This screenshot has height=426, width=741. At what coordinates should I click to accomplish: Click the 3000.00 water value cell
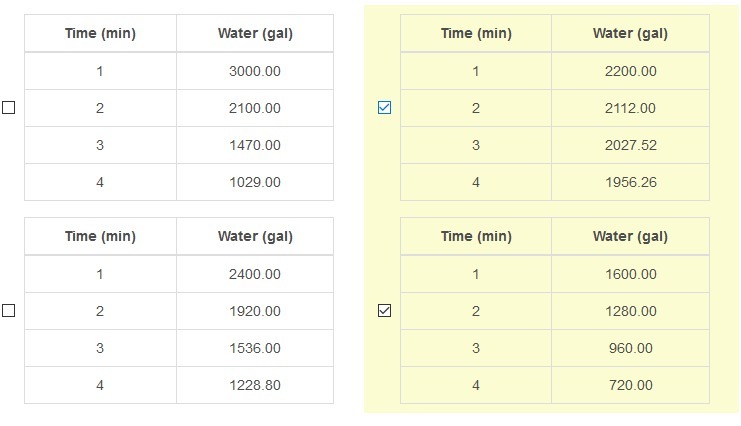[x=255, y=71]
